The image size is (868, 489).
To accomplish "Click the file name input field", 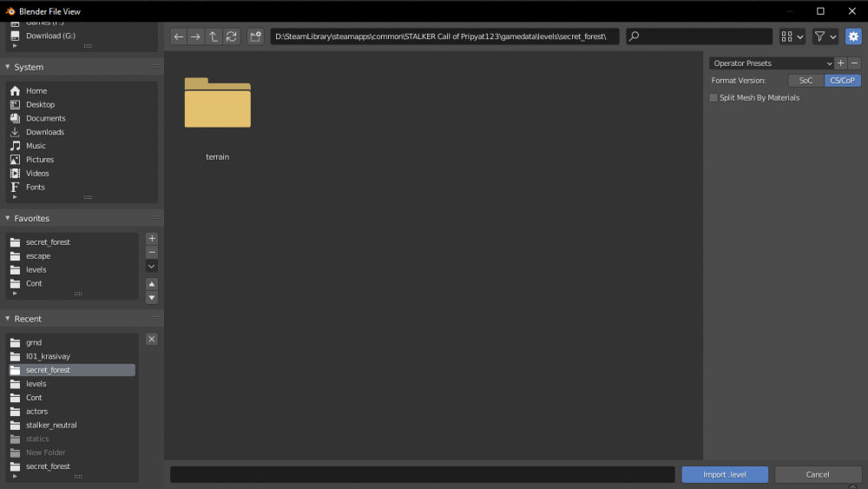I will [x=423, y=474].
